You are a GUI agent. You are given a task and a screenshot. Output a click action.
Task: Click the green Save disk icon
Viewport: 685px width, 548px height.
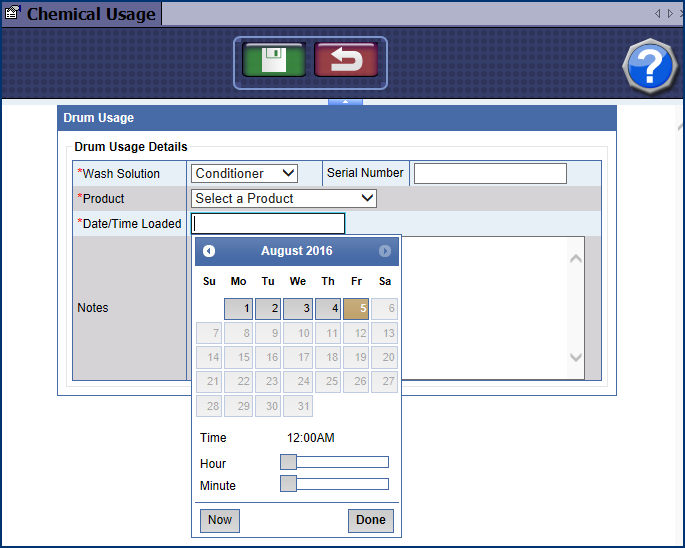(x=274, y=60)
